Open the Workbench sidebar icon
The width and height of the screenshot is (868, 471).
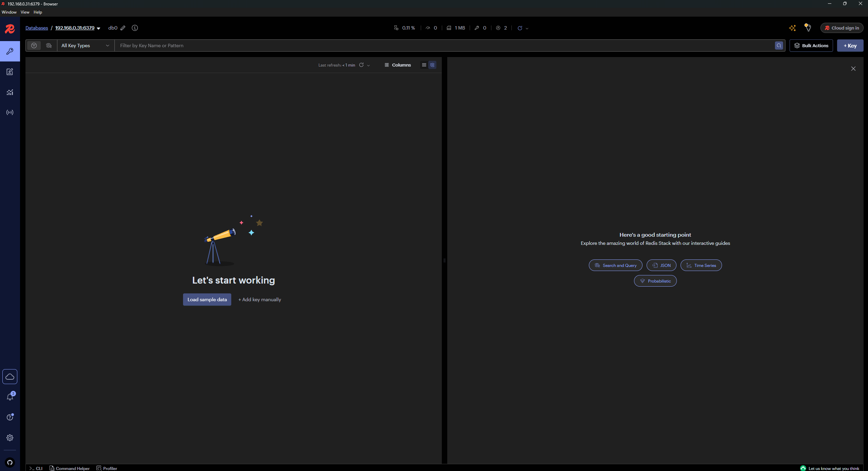[10, 72]
